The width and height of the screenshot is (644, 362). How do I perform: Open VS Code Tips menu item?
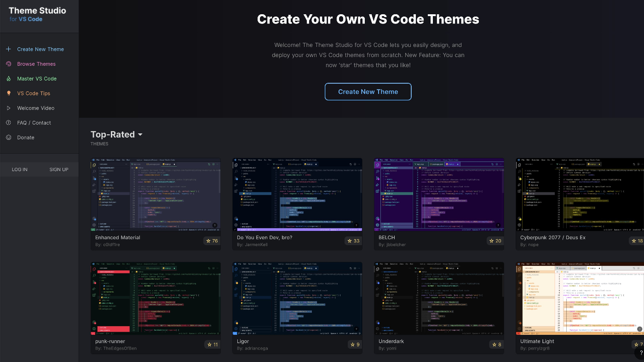[x=34, y=93]
